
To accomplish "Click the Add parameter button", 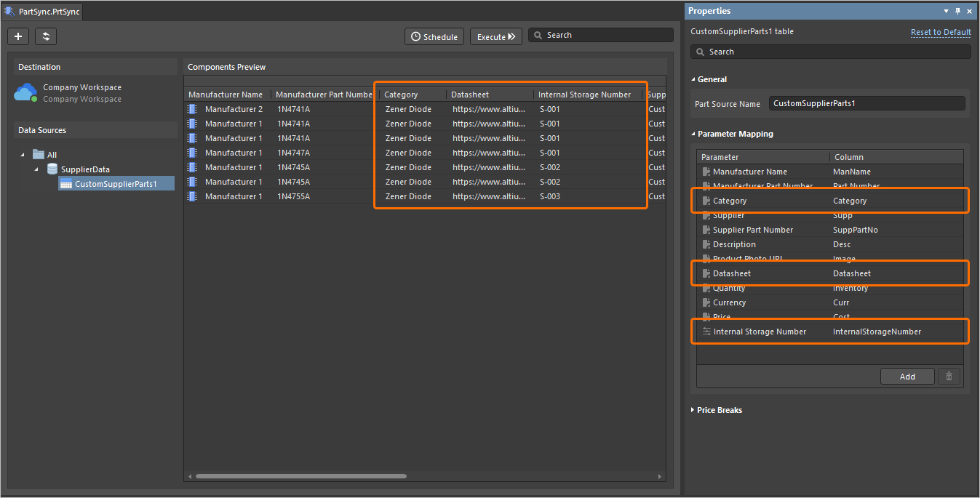I will pyautogui.click(x=907, y=377).
